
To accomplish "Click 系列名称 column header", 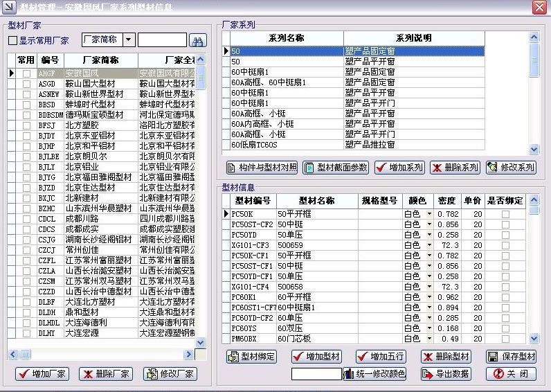I will click(x=287, y=38).
